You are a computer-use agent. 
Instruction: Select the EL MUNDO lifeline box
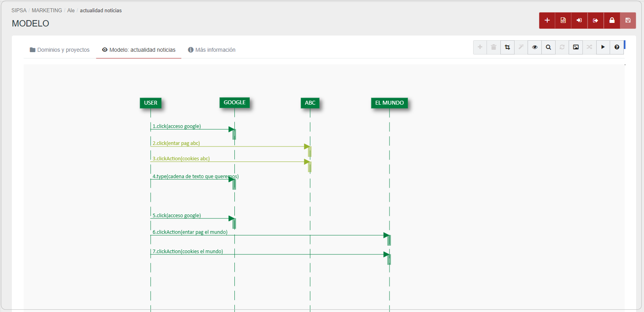(389, 103)
